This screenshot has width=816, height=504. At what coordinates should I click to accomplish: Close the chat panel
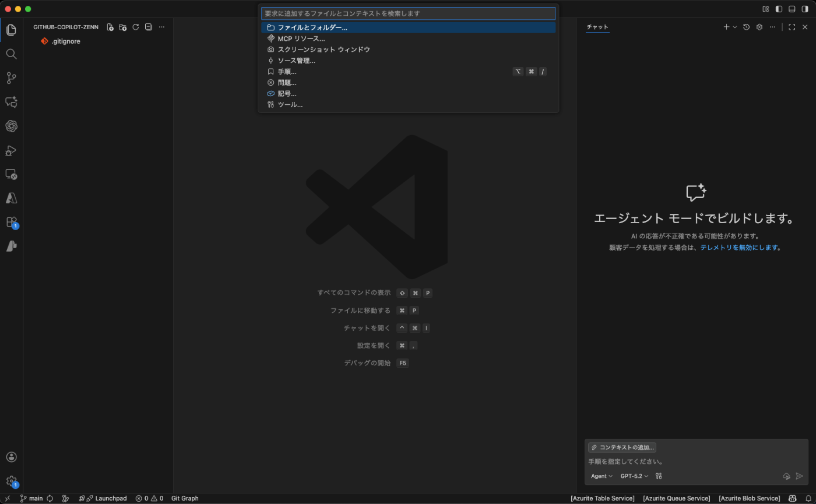(805, 27)
